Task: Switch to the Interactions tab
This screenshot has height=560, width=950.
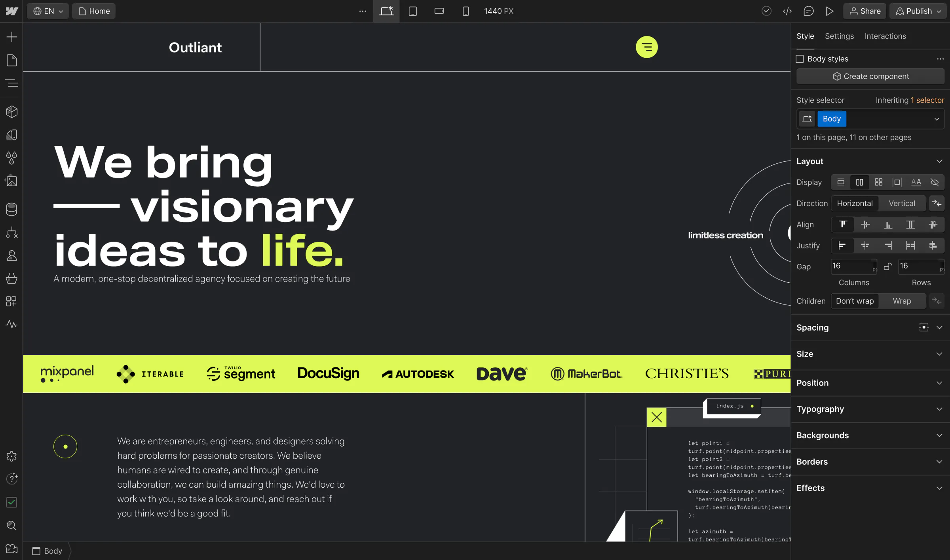Action: [x=885, y=36]
